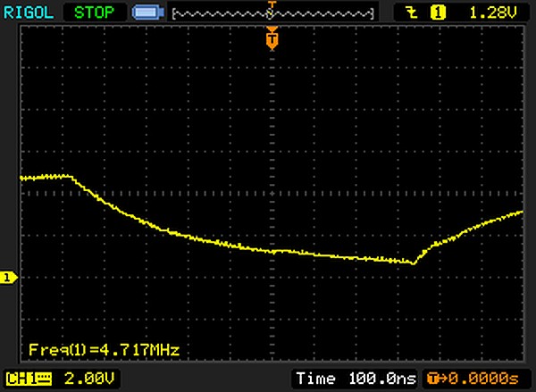The height and width of the screenshot is (392, 536).
Task: Click the coupling icon beside CH1
Action: coord(39,379)
